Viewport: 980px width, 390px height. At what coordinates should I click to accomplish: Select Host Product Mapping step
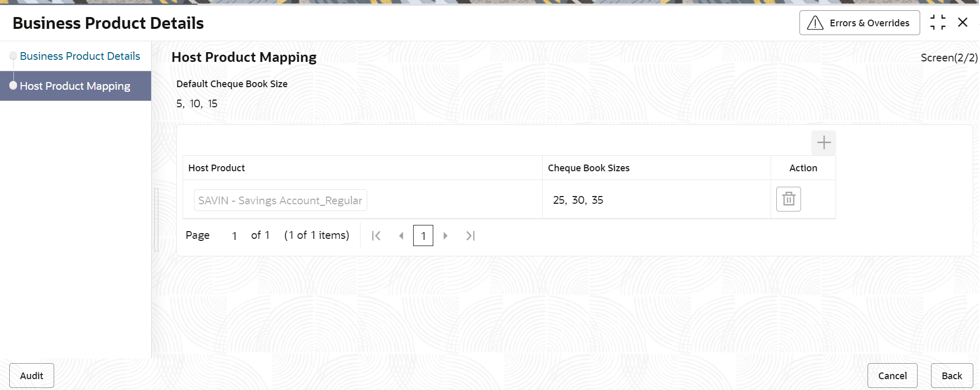[x=75, y=86]
